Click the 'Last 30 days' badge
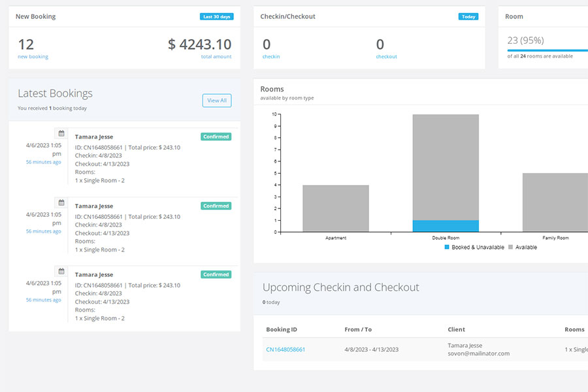This screenshot has height=392, width=588. point(216,17)
